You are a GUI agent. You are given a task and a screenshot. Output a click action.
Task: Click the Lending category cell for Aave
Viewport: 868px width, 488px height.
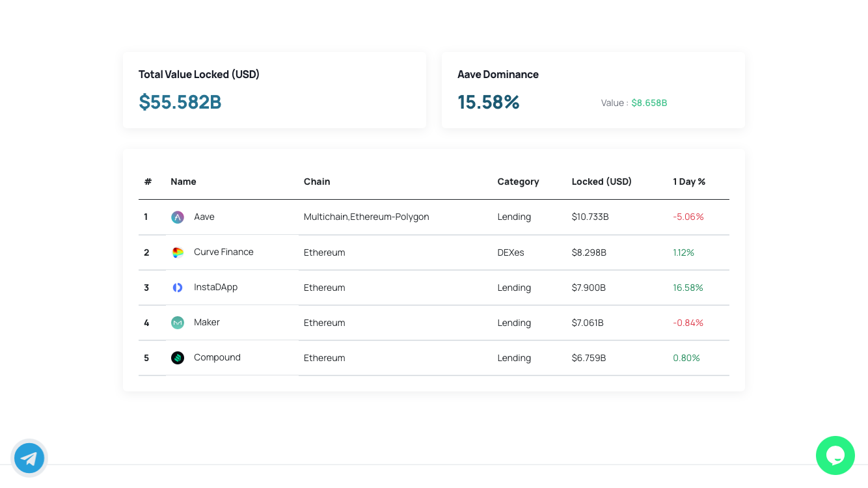[514, 217]
